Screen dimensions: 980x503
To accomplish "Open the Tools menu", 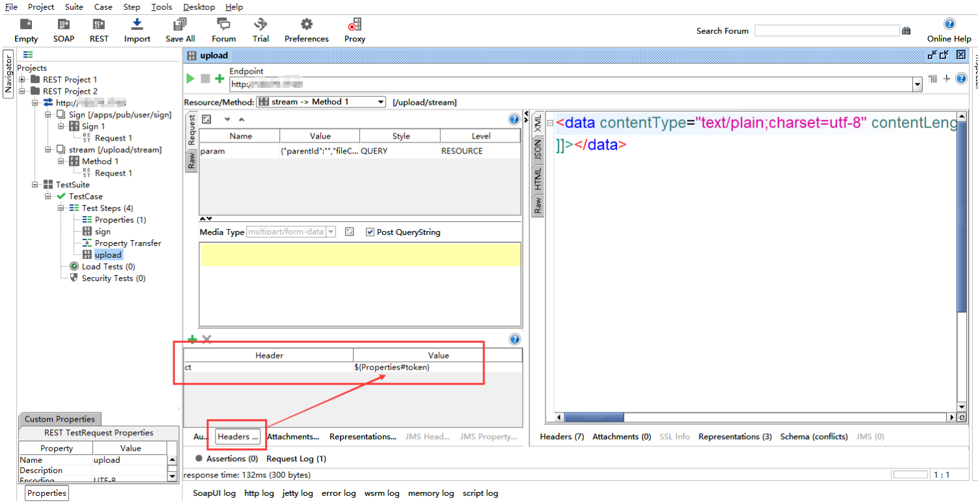I will coord(161,7).
